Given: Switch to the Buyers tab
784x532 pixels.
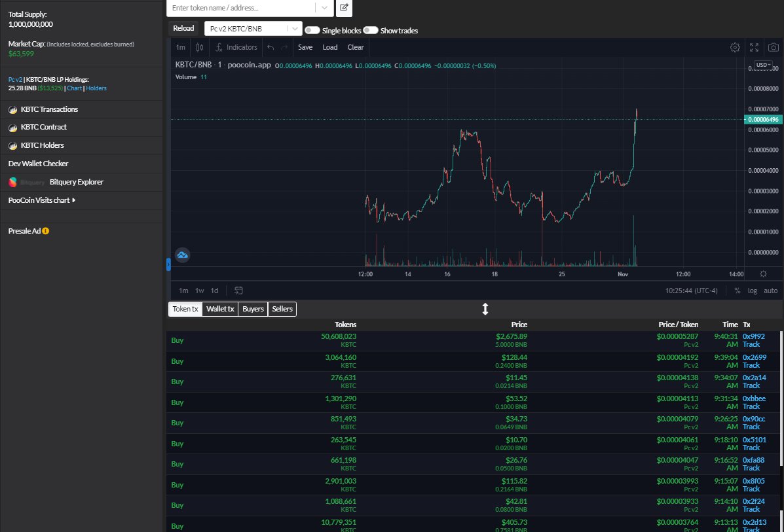Looking at the screenshot, I should click(253, 310).
